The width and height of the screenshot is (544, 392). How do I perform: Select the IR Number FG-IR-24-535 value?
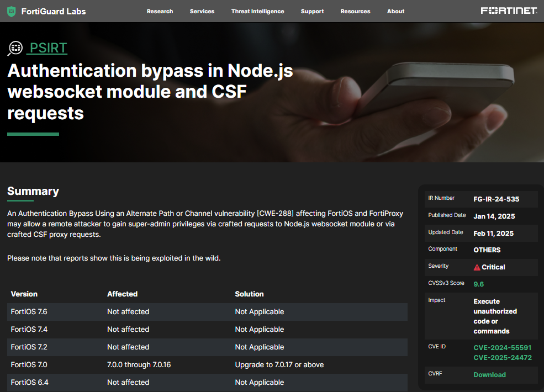pos(497,199)
